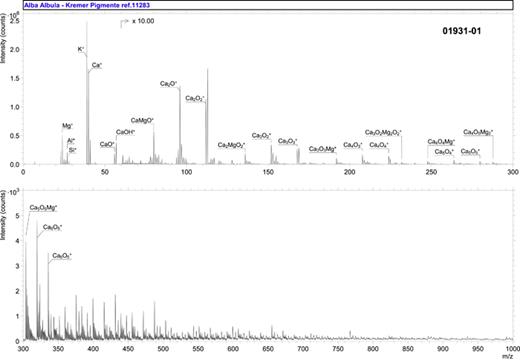Click the '150' tick on upper m/z axis
The height and width of the screenshot is (361, 520).
[268, 172]
